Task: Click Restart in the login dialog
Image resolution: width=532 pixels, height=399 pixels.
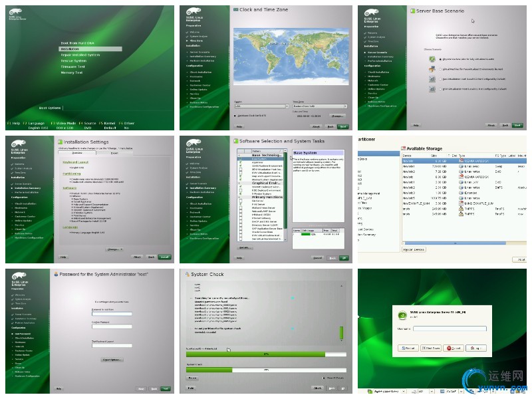Action: 408,348
